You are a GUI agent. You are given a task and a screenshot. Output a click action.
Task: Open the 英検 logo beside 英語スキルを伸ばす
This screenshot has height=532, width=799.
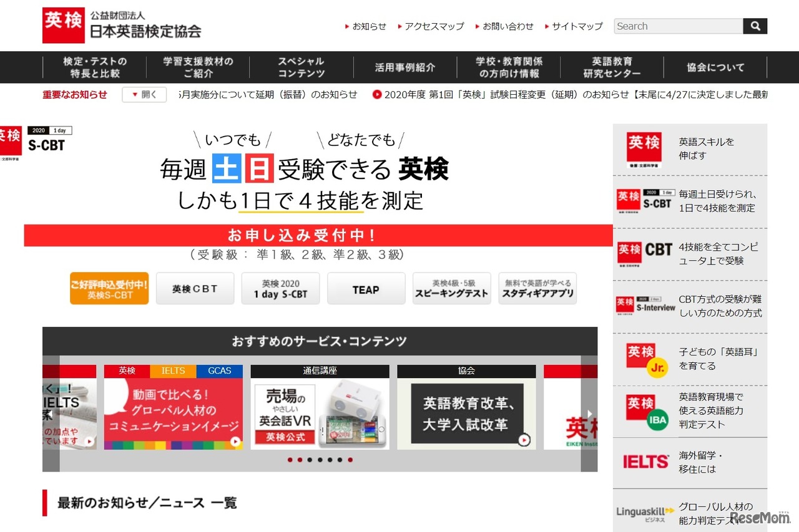644,150
